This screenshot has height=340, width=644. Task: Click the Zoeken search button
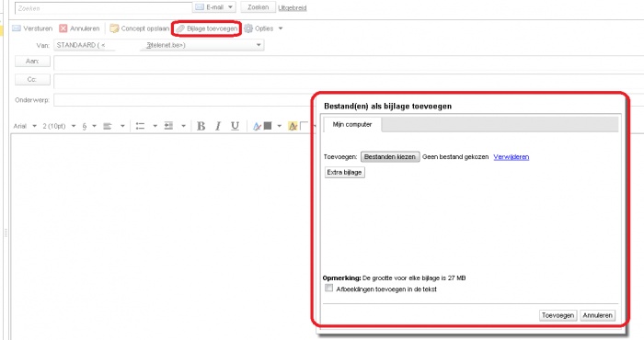pos(258,7)
